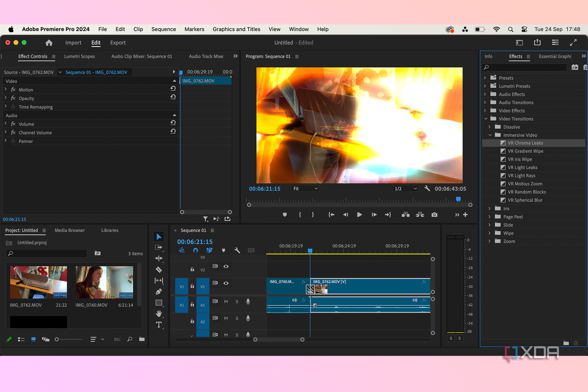Select the Track Select Forward tool
Viewport: 588px width, 392px height.
tap(159, 248)
